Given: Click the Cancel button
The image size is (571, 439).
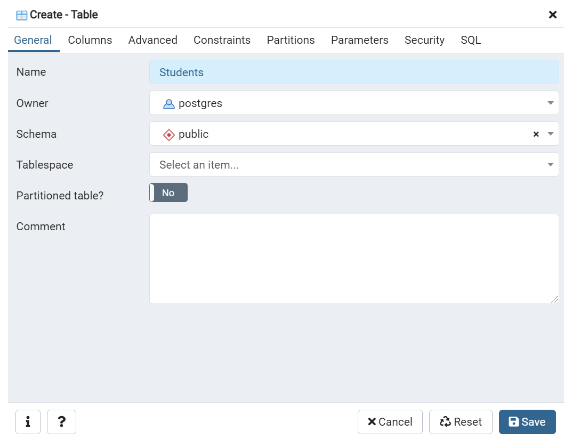Looking at the screenshot, I should 390,422.
